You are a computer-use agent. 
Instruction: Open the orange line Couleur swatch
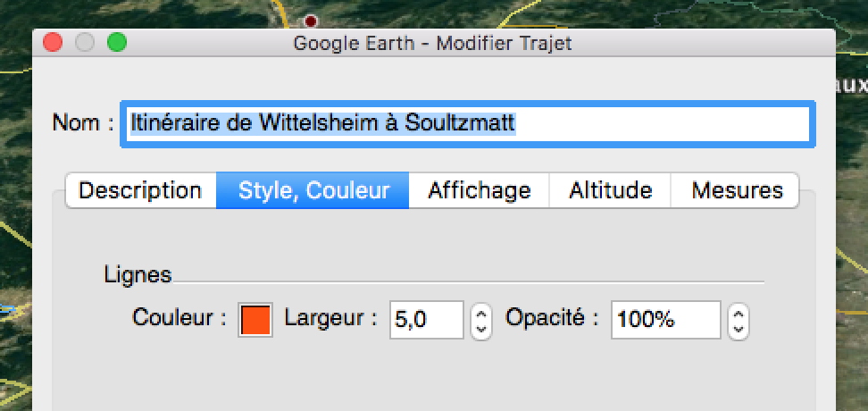click(255, 320)
